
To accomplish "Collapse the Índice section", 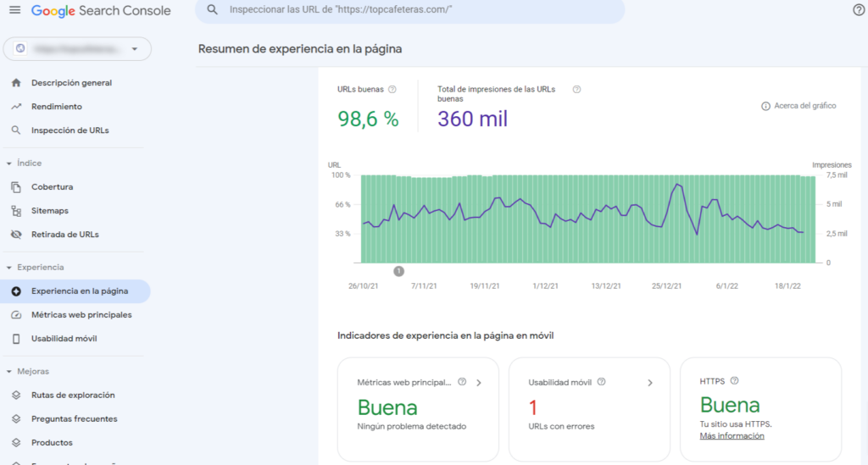I will pyautogui.click(x=8, y=163).
